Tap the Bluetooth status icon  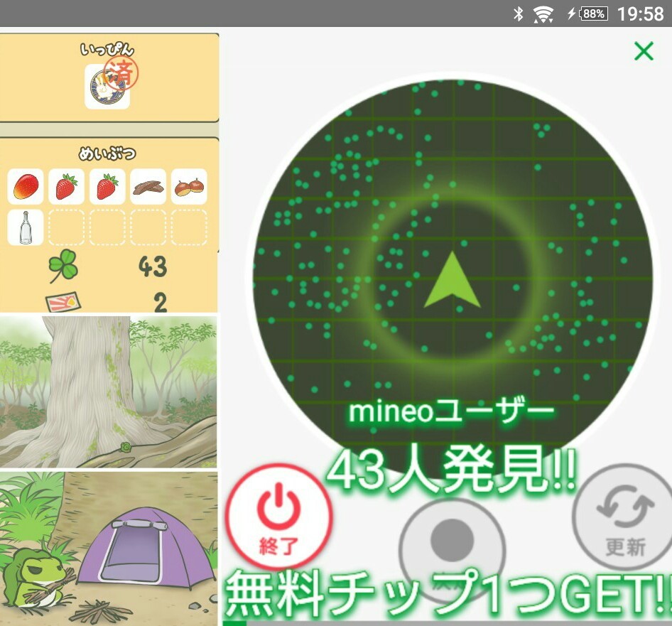pyautogui.click(x=518, y=14)
